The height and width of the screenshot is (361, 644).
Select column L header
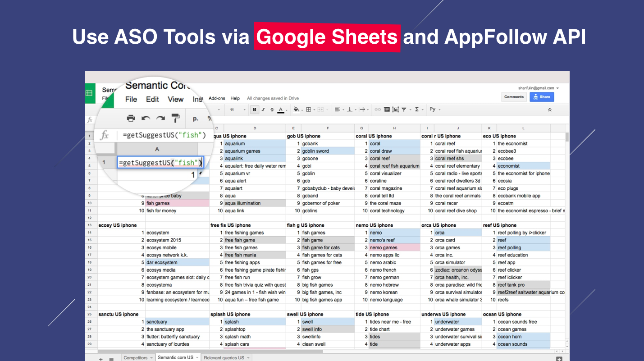(523, 128)
